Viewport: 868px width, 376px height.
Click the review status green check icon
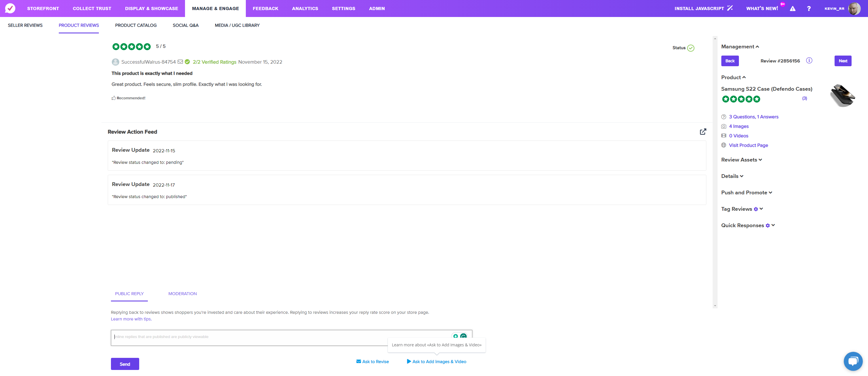point(691,48)
